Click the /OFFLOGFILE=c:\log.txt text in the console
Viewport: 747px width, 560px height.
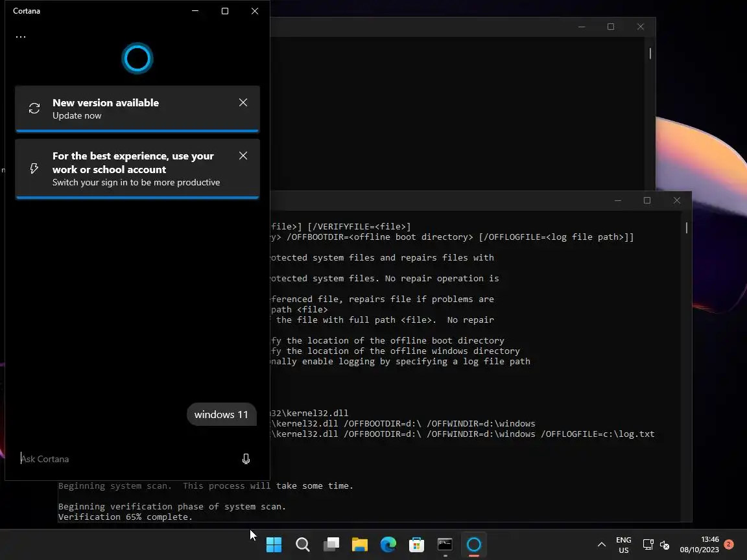[597, 434]
